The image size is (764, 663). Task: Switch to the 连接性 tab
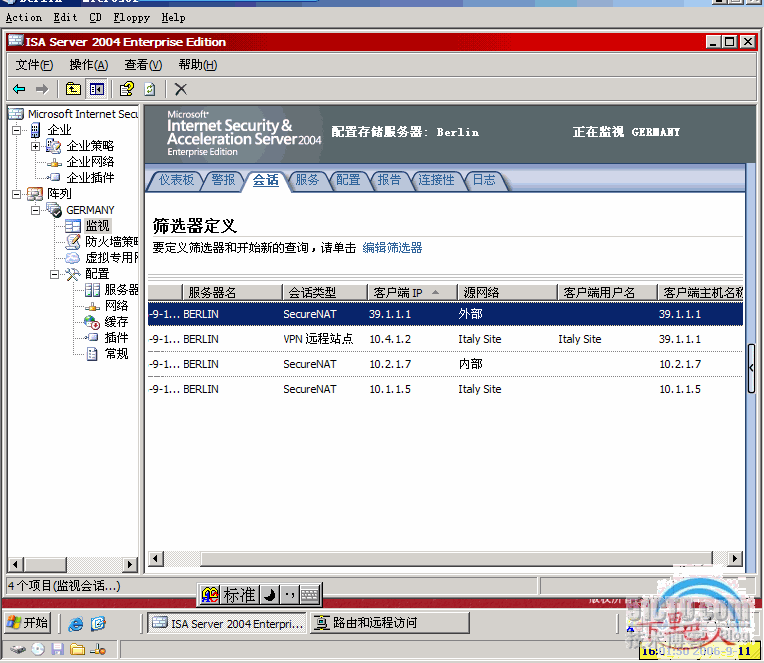pos(436,180)
